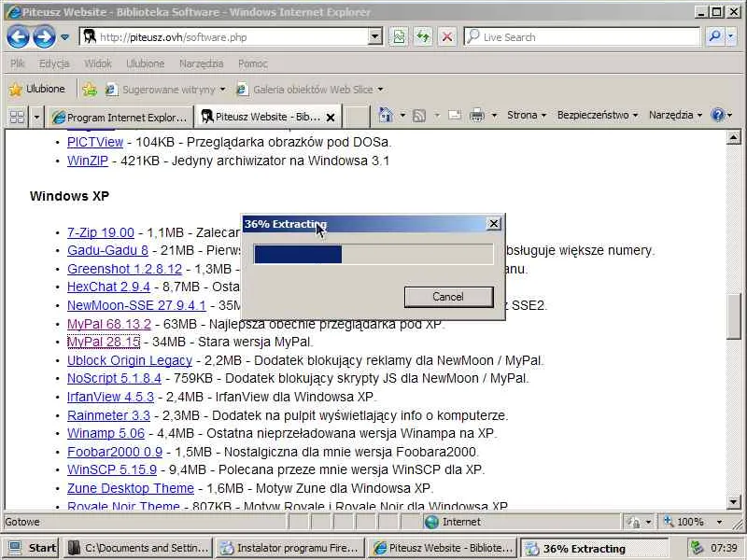This screenshot has width=747, height=560.
Task: Stop loading with red X icon
Action: click(x=447, y=36)
